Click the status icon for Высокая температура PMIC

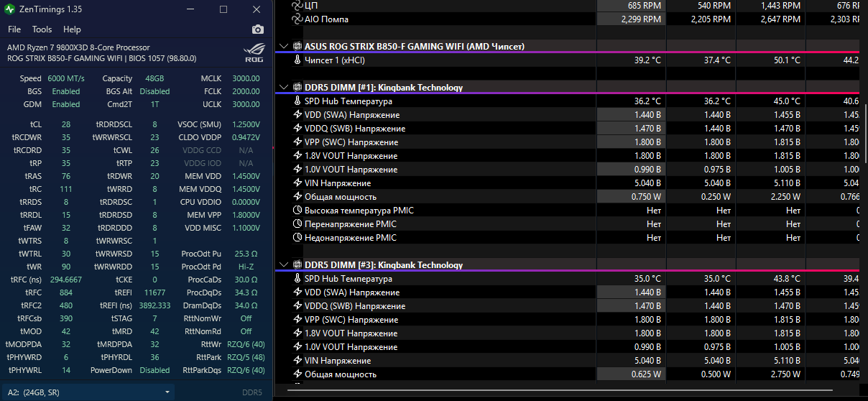pos(297,211)
